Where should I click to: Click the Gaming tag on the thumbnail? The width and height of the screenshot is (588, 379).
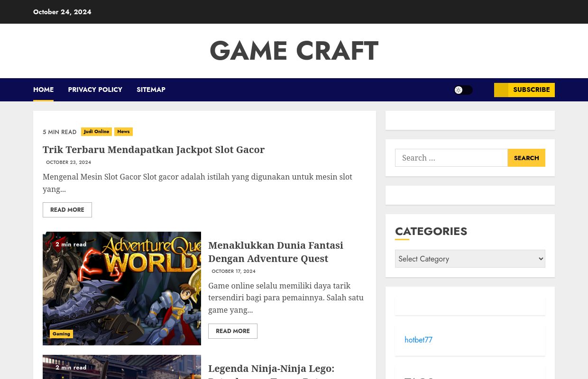pos(61,334)
